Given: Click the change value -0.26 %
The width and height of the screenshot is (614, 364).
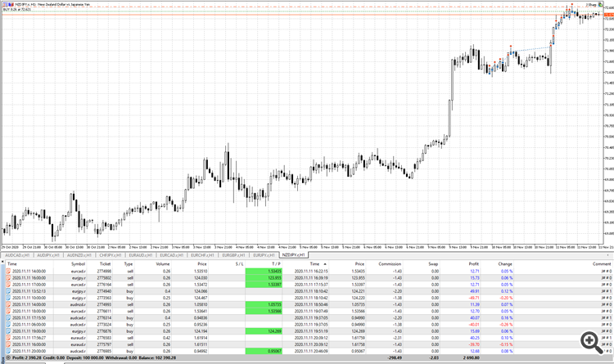Looking at the screenshot, I should point(506,324).
